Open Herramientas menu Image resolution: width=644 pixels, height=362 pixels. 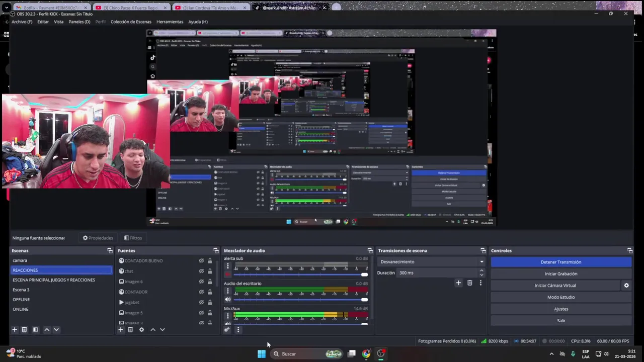pos(170,22)
